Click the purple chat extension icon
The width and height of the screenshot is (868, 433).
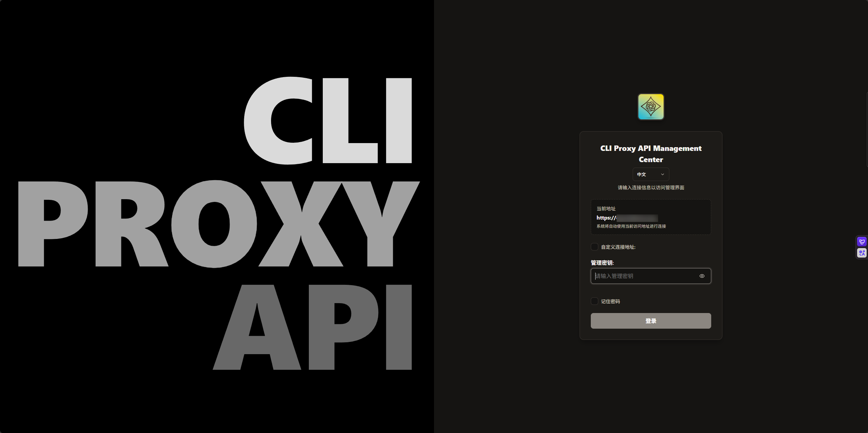pyautogui.click(x=862, y=242)
